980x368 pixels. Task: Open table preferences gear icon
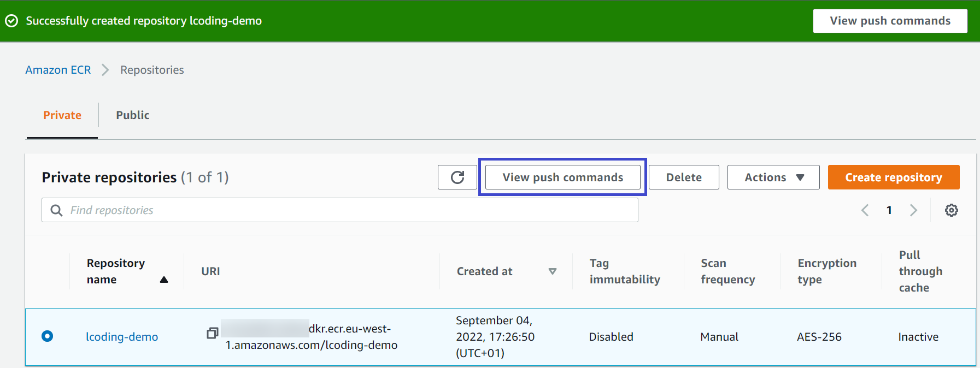coord(952,210)
